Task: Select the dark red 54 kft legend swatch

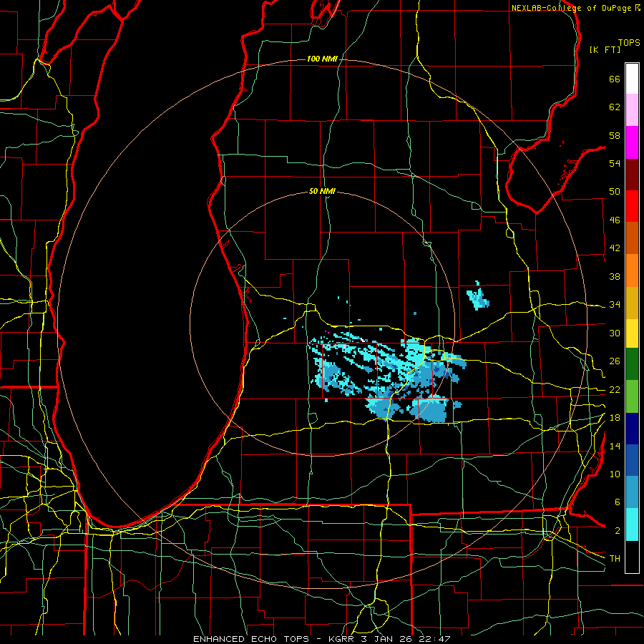Action: click(x=632, y=174)
